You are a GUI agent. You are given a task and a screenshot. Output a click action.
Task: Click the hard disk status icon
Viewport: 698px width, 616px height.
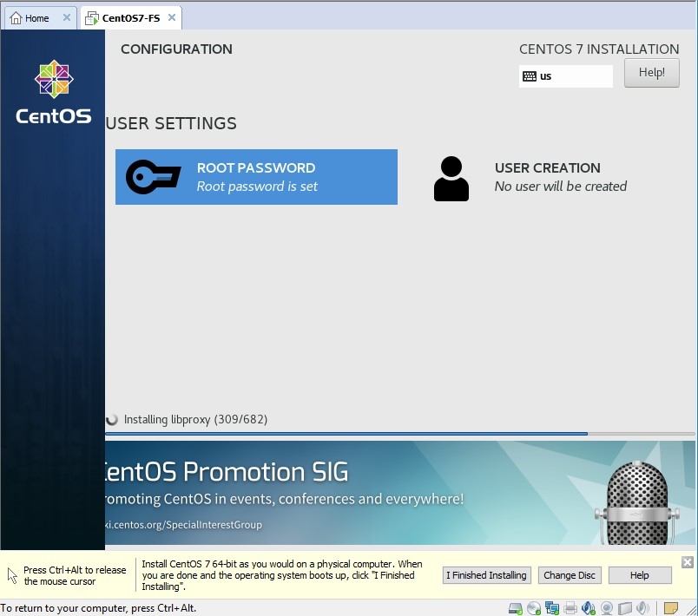515,608
